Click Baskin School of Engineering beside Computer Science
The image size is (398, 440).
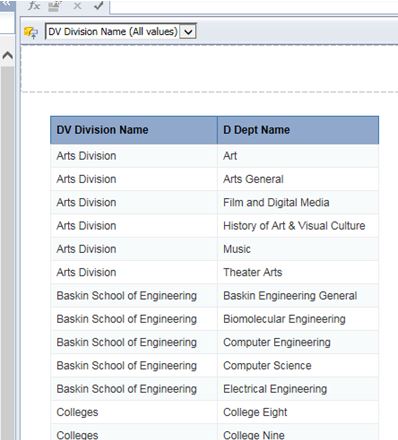[x=134, y=366]
